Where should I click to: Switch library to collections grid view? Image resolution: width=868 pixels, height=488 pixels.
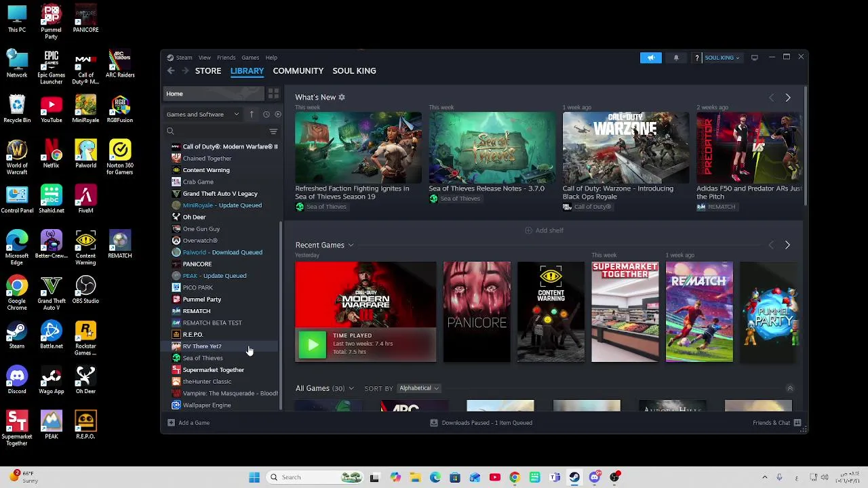[273, 94]
